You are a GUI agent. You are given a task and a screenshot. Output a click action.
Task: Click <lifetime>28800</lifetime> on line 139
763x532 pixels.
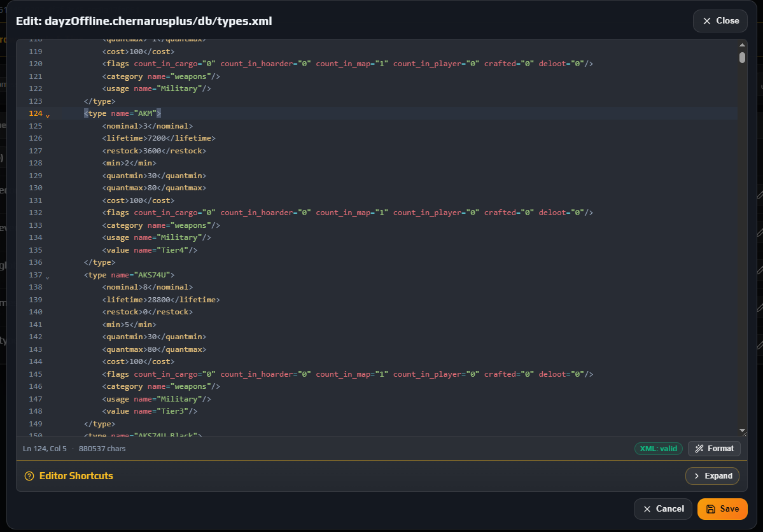click(161, 299)
